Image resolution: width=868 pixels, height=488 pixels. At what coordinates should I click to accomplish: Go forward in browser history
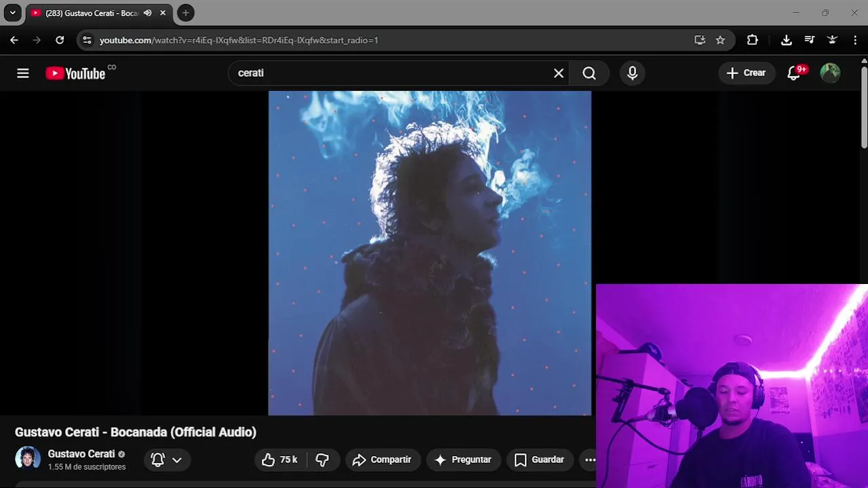37,40
